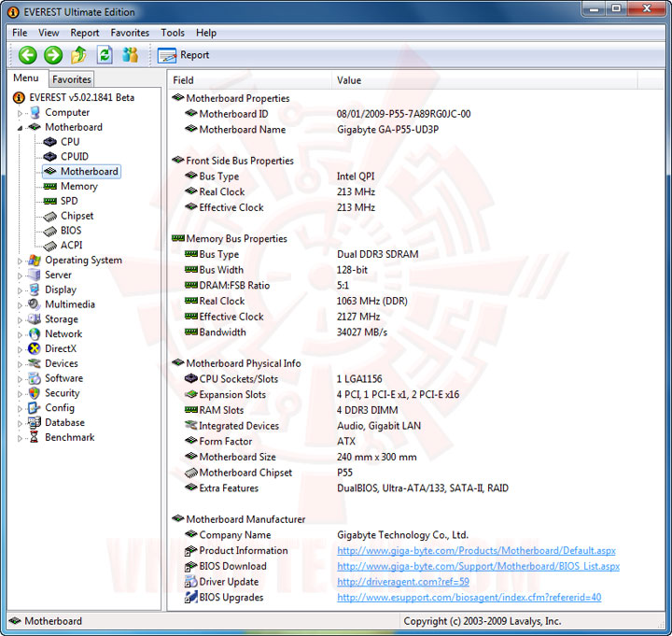Click the Software icon in the tree
The height and width of the screenshot is (636, 672).
click(x=35, y=378)
